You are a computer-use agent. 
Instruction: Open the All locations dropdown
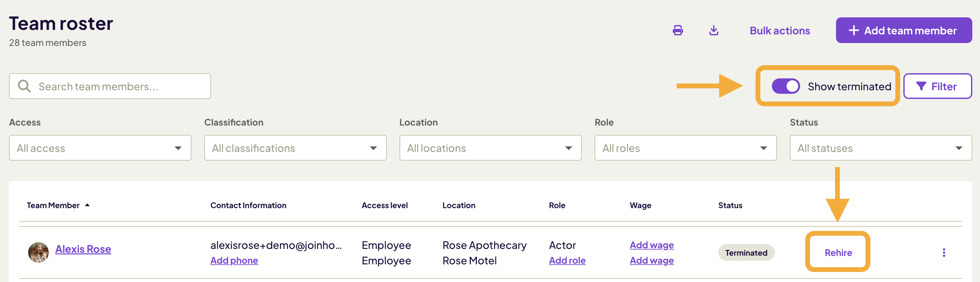pyautogui.click(x=490, y=148)
